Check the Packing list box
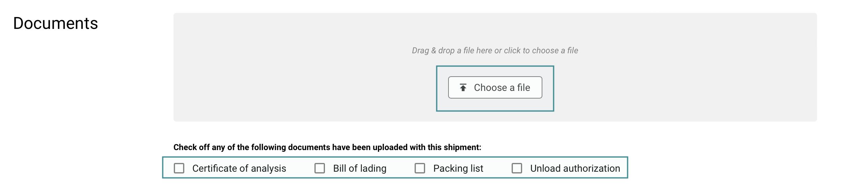This screenshot has width=868, height=187. pyautogui.click(x=420, y=168)
